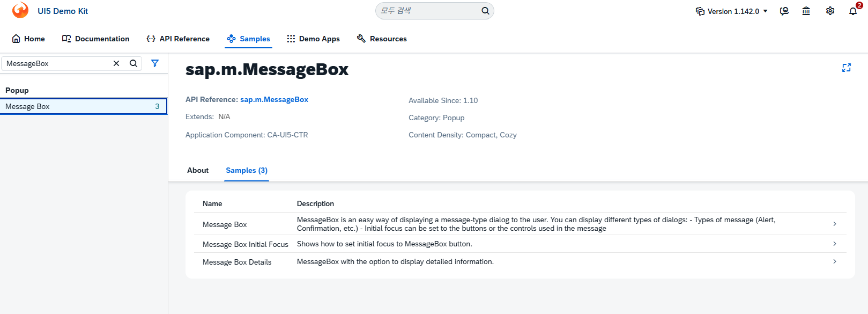Switch to the Samples (3) tab
Viewport: 868px width, 314px height.
(x=247, y=170)
